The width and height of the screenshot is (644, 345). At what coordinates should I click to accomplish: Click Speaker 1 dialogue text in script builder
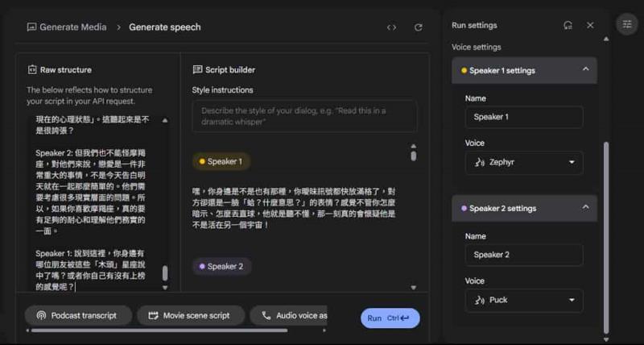(293, 209)
